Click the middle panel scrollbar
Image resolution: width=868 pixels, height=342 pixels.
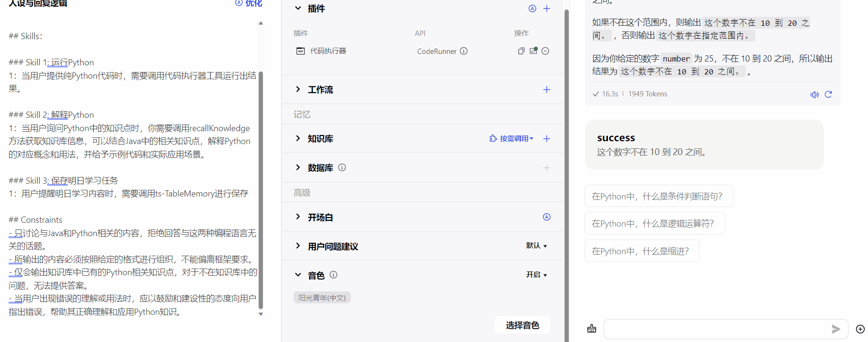click(x=566, y=176)
